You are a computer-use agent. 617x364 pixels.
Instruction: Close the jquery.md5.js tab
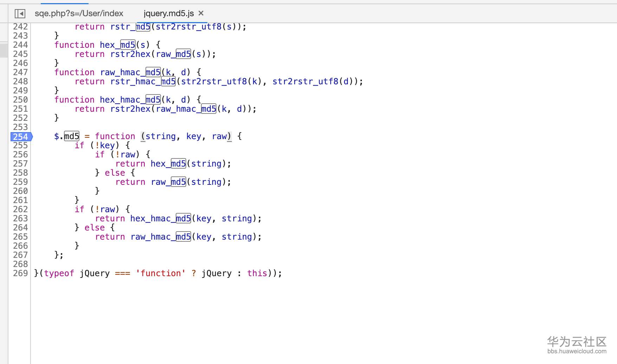201,13
